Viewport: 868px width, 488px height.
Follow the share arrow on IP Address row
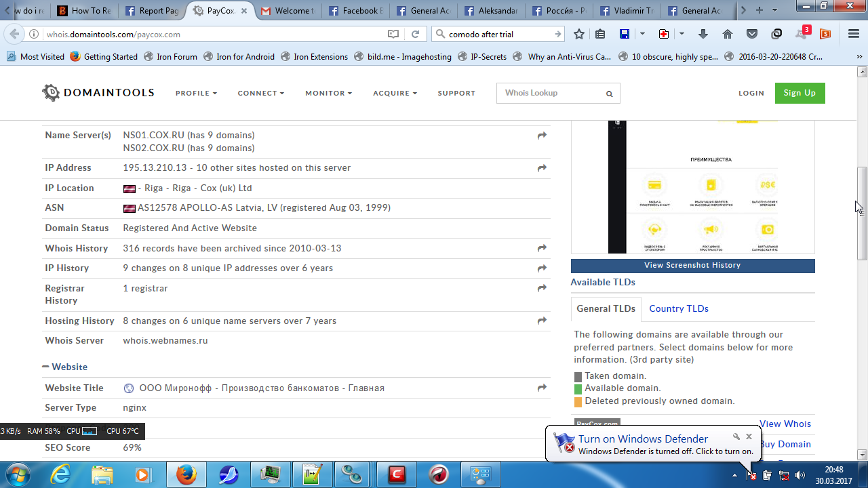pos(542,168)
